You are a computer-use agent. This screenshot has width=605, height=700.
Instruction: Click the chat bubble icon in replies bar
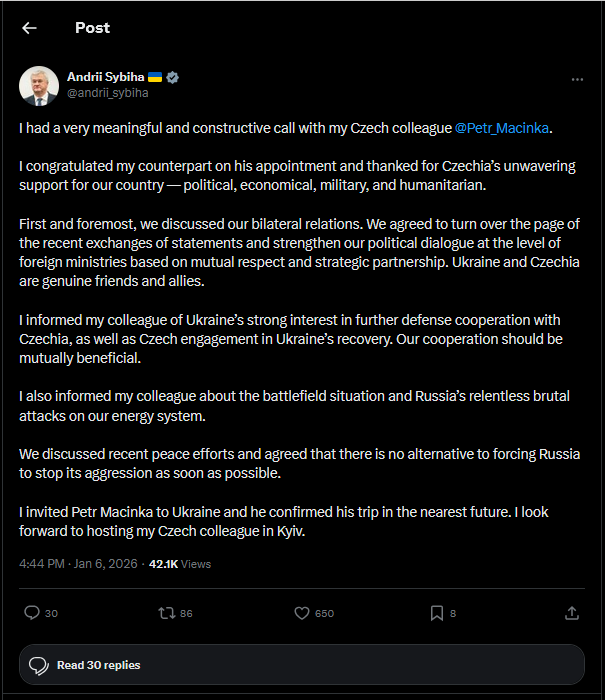pos(39,665)
